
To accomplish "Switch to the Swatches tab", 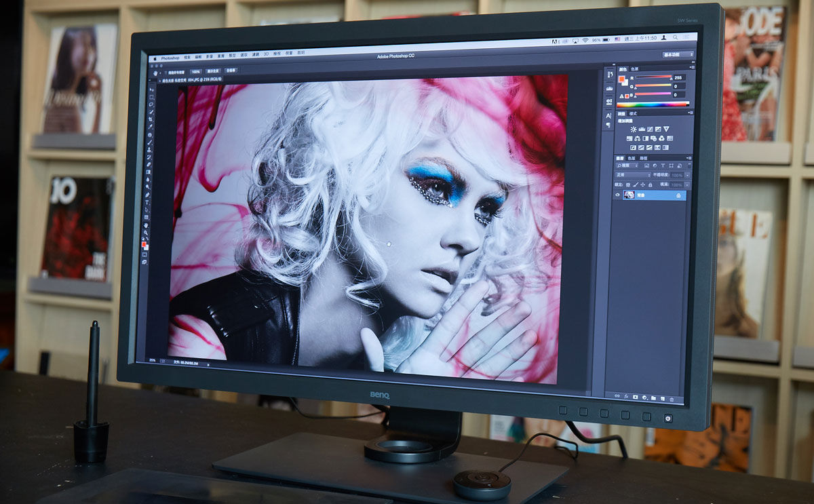I will [634, 69].
